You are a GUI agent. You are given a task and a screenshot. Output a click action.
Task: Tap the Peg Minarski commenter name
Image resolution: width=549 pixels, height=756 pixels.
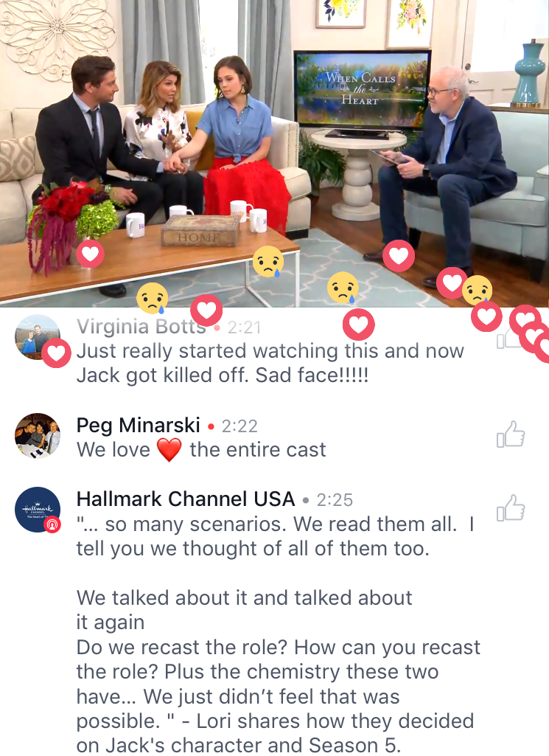(139, 426)
